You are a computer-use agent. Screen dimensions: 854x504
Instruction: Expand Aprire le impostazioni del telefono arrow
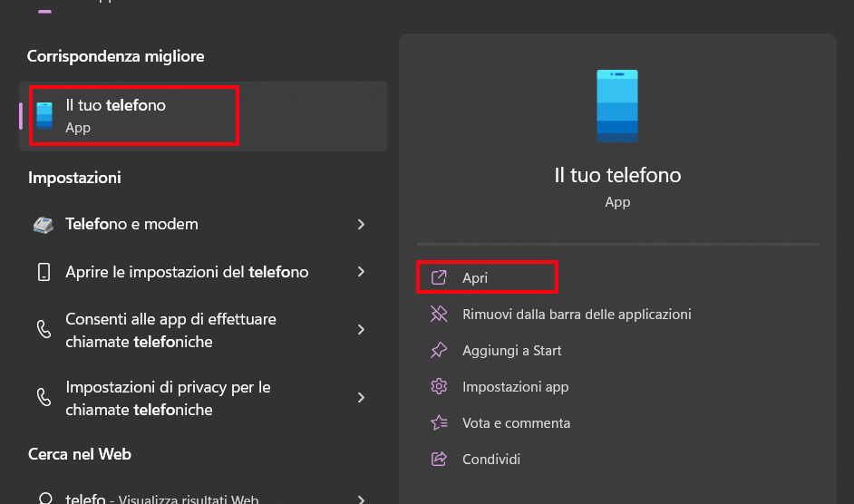[x=361, y=272]
